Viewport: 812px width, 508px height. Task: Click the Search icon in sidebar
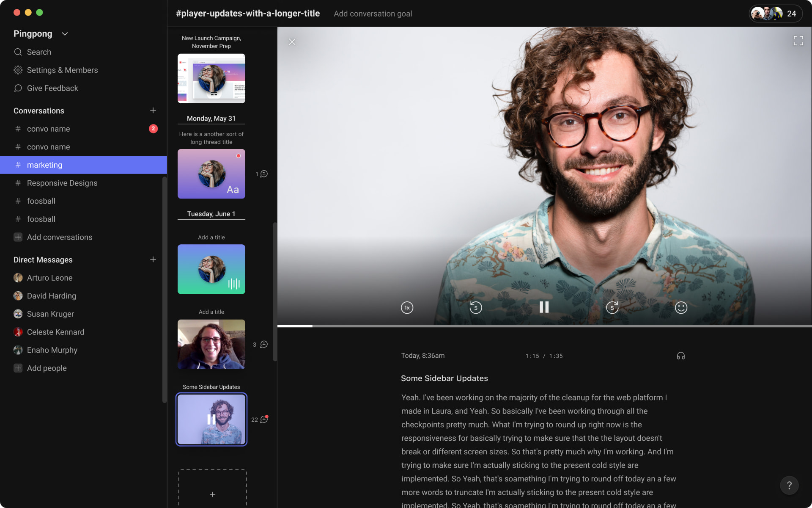(x=18, y=52)
